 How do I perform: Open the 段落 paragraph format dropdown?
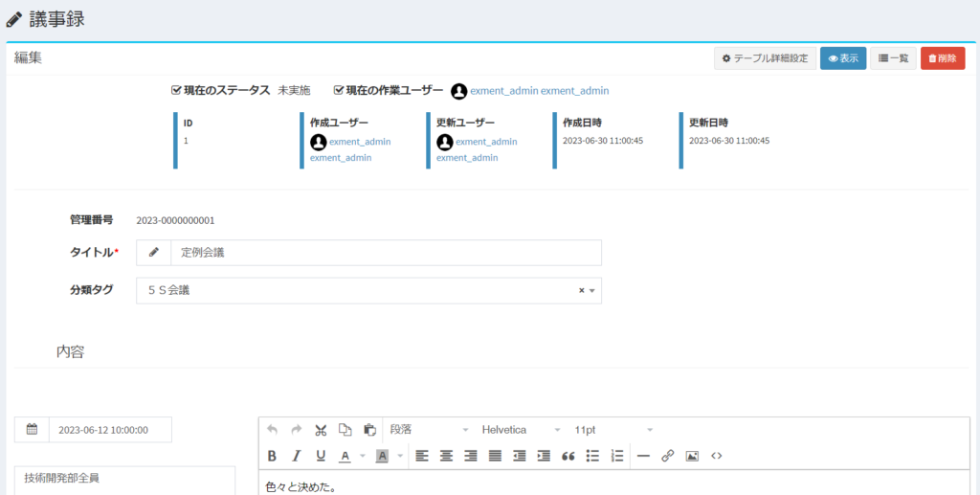pos(430,430)
